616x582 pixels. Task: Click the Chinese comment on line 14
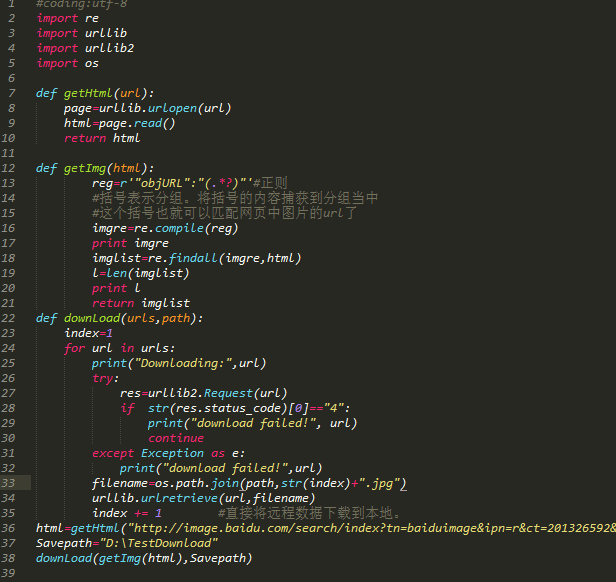click(235, 198)
